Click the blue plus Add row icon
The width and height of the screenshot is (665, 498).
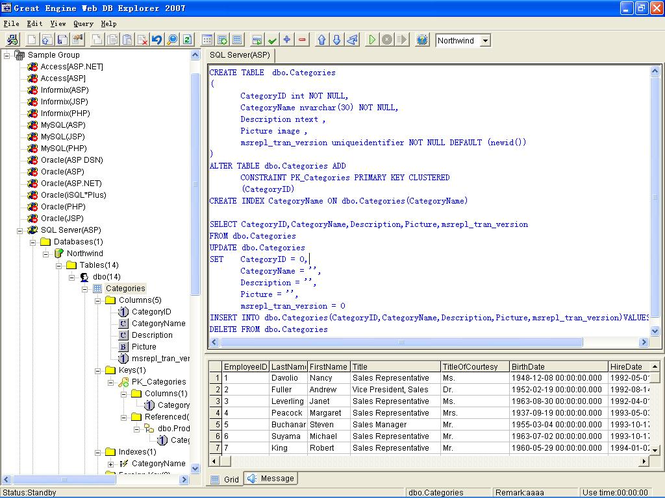point(287,40)
